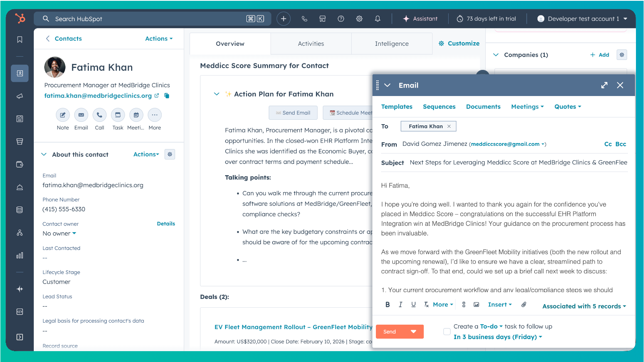Open the Send button dropdown arrow
Viewport: 644px width, 362px height.
point(413,331)
